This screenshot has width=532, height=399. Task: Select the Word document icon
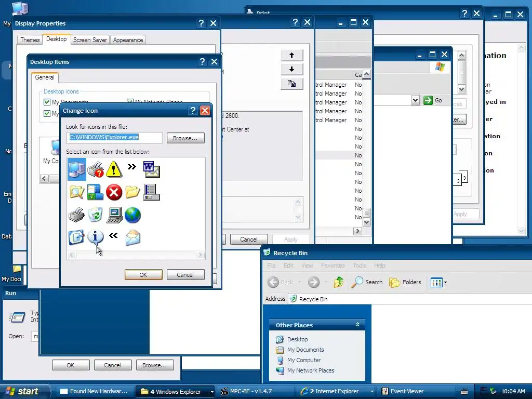tap(151, 169)
